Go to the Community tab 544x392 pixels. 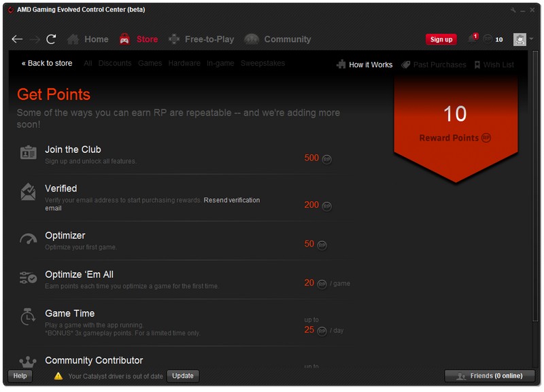288,39
